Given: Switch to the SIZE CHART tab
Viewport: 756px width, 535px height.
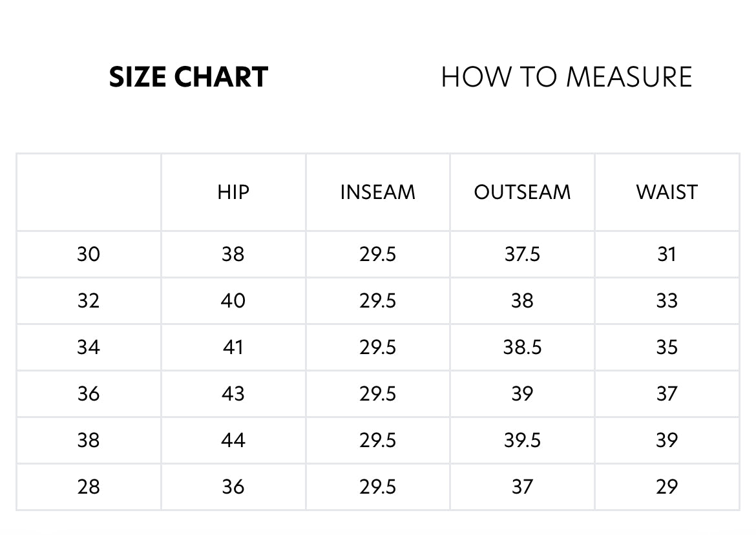Looking at the screenshot, I should click(x=188, y=78).
